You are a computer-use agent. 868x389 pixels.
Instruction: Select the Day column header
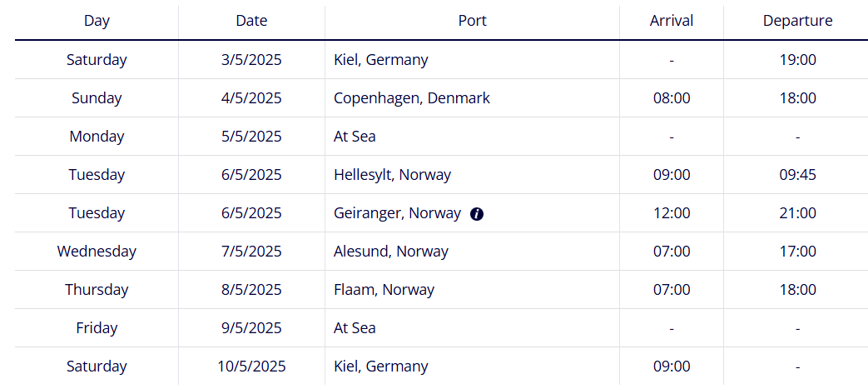click(97, 21)
